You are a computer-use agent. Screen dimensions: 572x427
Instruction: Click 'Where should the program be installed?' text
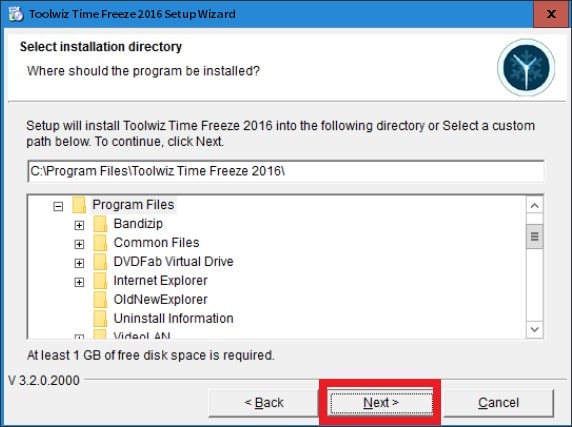tap(143, 71)
